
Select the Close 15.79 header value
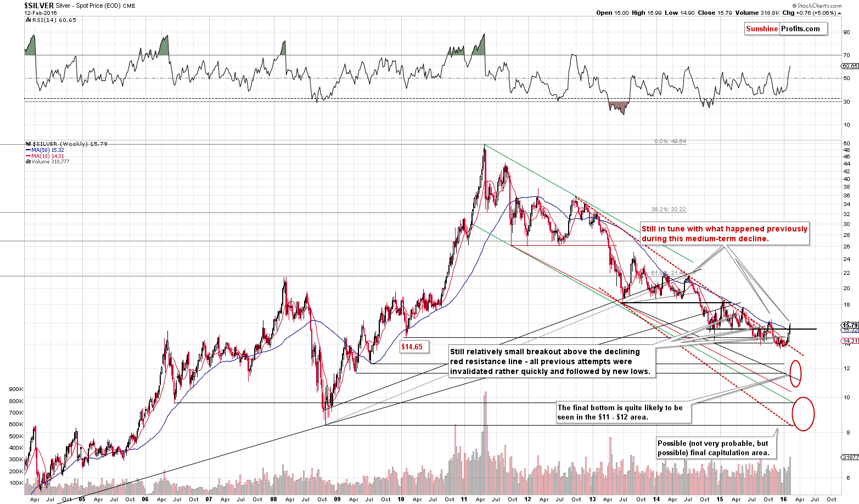(x=715, y=13)
